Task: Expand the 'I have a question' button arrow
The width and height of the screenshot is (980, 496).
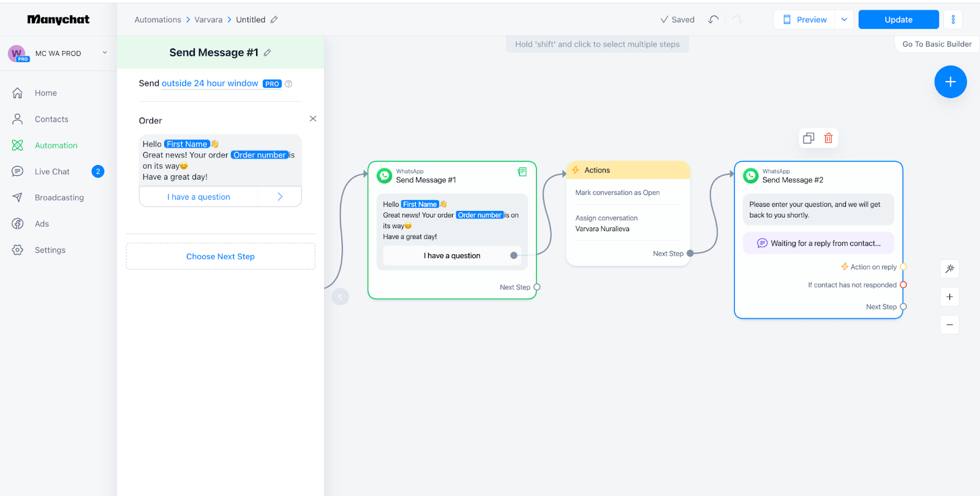Action: point(280,197)
